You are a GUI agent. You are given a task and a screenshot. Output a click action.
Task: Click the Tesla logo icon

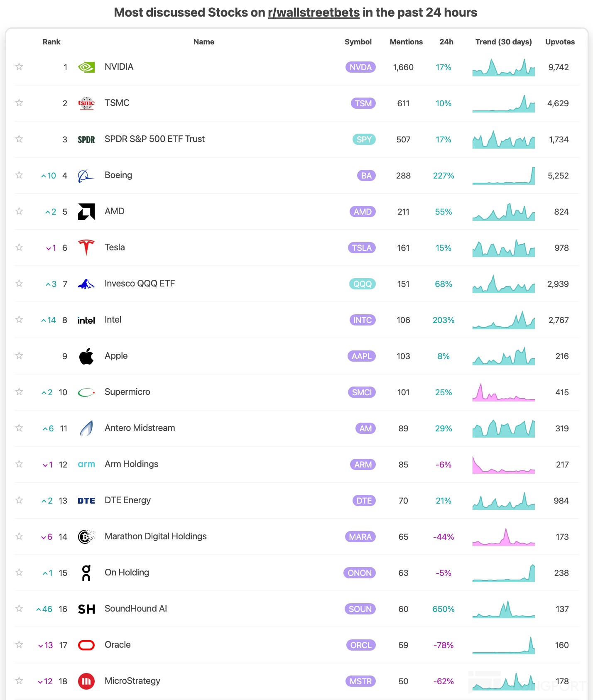click(86, 248)
